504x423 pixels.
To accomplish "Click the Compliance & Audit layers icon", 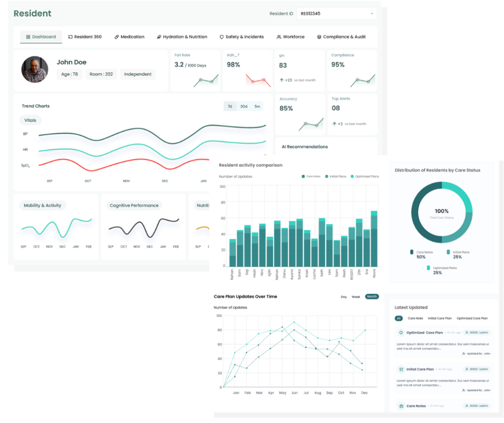I will click(x=319, y=37).
